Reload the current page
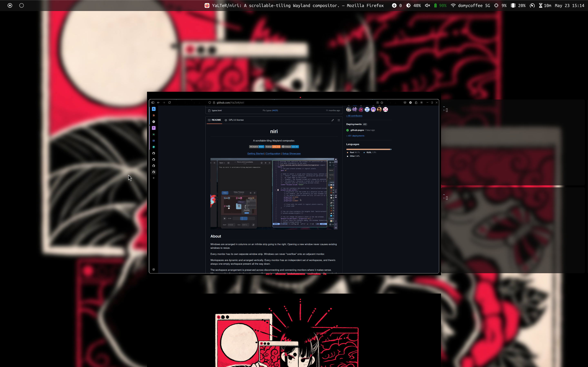This screenshot has height=367, width=588. (x=170, y=102)
